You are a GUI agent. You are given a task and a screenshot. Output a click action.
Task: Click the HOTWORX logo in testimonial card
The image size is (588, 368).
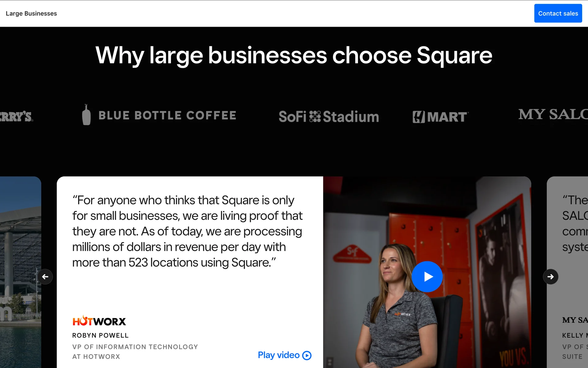coord(99,321)
